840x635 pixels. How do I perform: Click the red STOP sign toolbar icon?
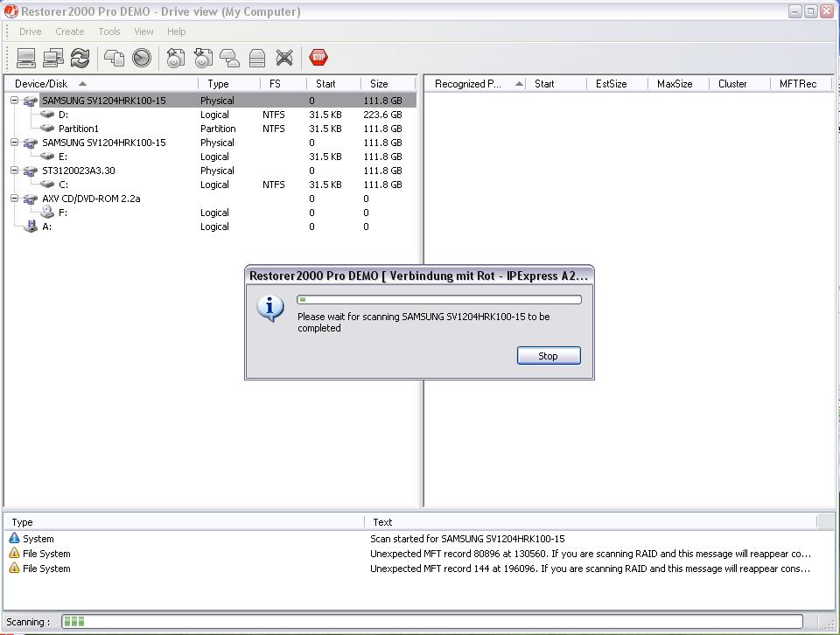318,57
